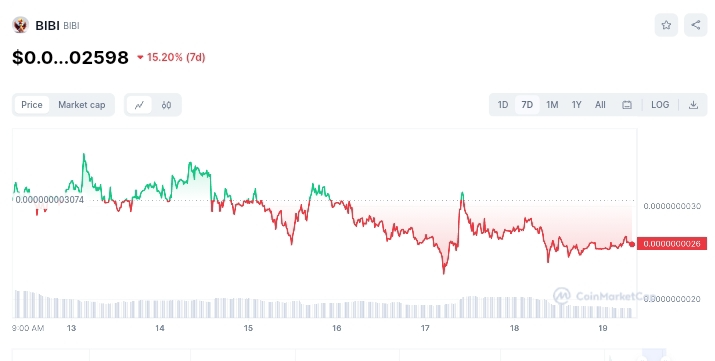The image size is (715, 361).
Task: Select the Market cap view
Action: pyautogui.click(x=82, y=105)
